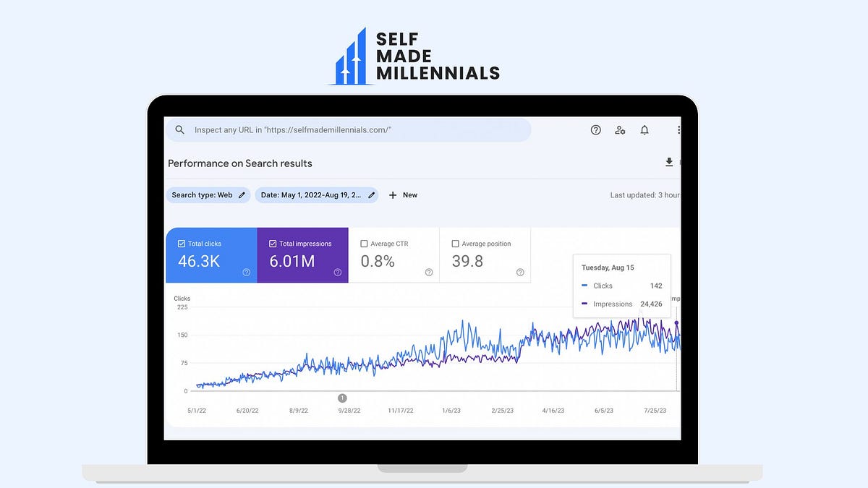Click the 9/28/22 axis date label
This screenshot has height=488, width=868.
click(349, 411)
